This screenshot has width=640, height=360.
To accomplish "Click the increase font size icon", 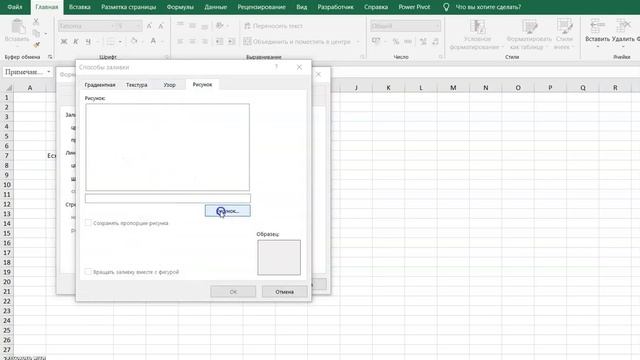I will [x=149, y=26].
